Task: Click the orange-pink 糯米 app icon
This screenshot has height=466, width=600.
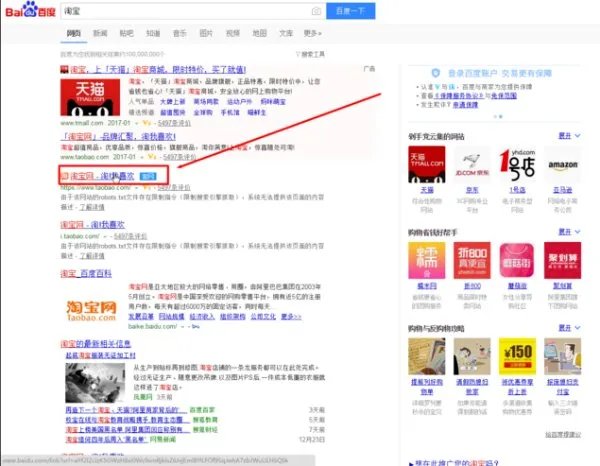Action: (x=427, y=260)
